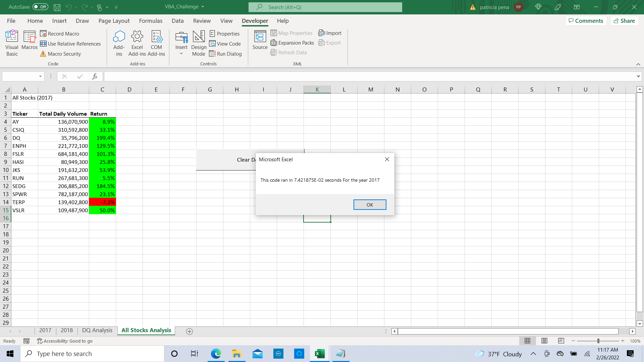Open the DQ Analysis sheet tab
644x362 pixels.
pyautogui.click(x=97, y=330)
